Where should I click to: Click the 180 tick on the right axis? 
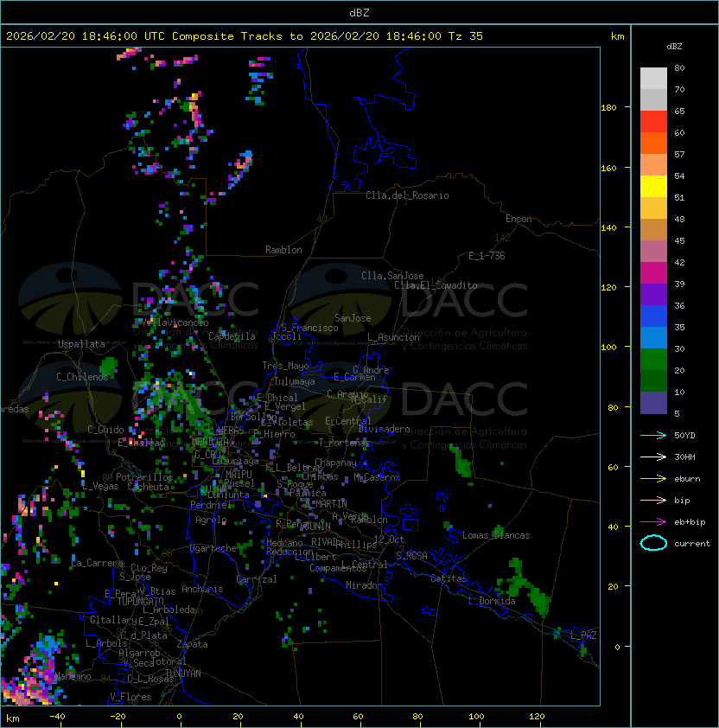(608, 108)
